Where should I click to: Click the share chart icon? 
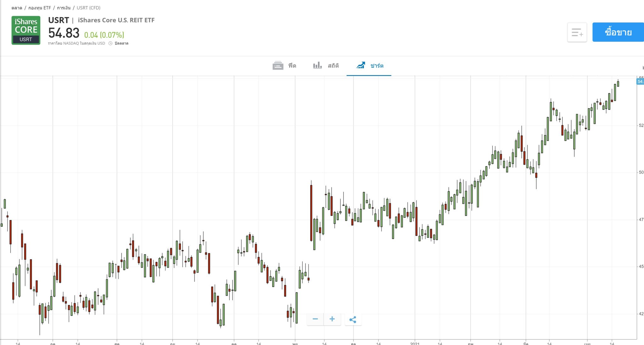click(x=353, y=320)
